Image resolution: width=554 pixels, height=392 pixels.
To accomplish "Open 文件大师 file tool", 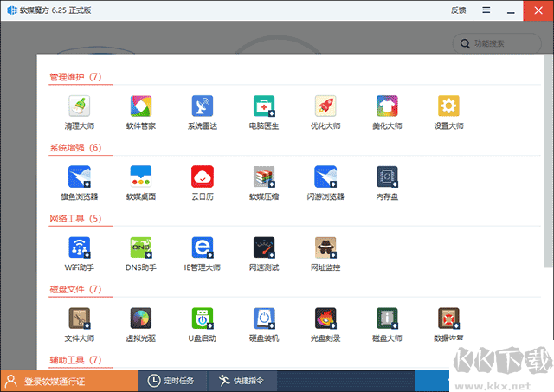I will coord(79,325).
